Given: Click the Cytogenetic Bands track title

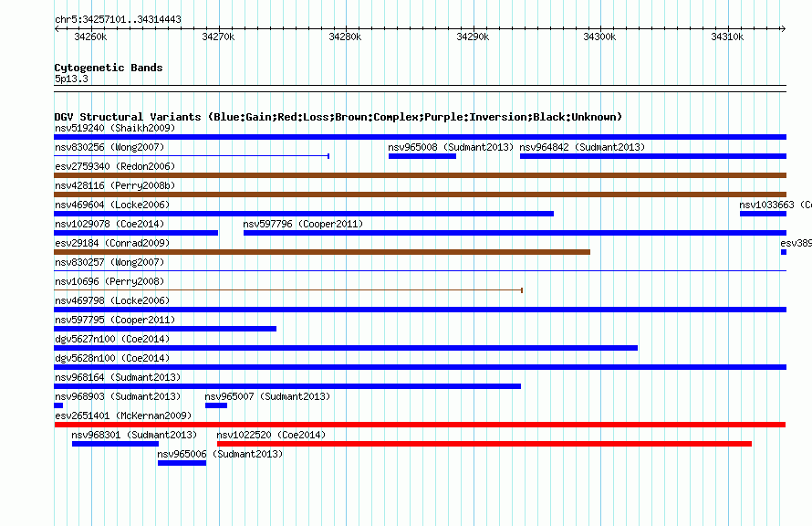Looking at the screenshot, I should click(x=109, y=68).
